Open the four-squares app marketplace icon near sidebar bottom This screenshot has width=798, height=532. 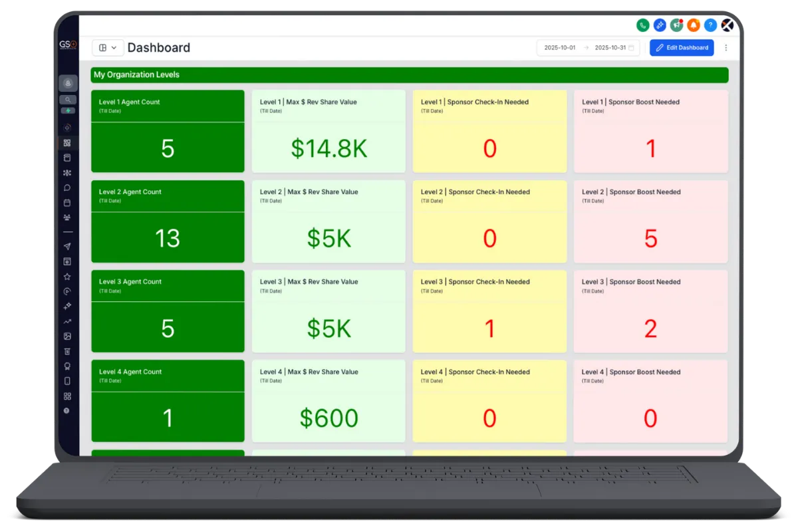coord(67,396)
